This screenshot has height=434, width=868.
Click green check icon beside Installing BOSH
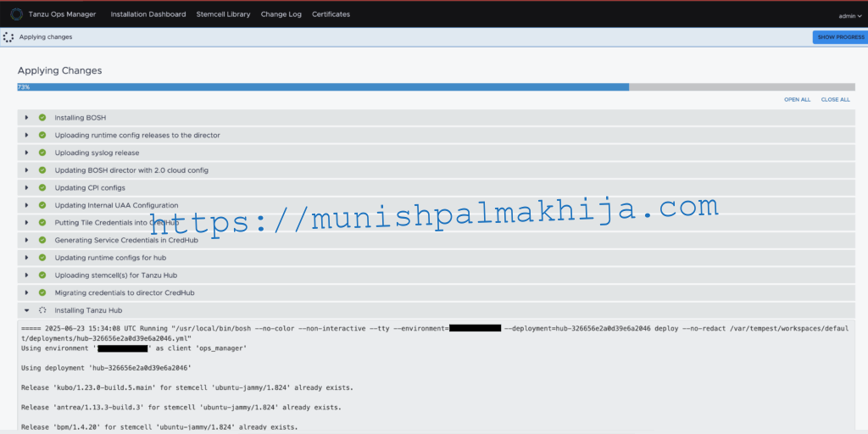[x=42, y=117]
